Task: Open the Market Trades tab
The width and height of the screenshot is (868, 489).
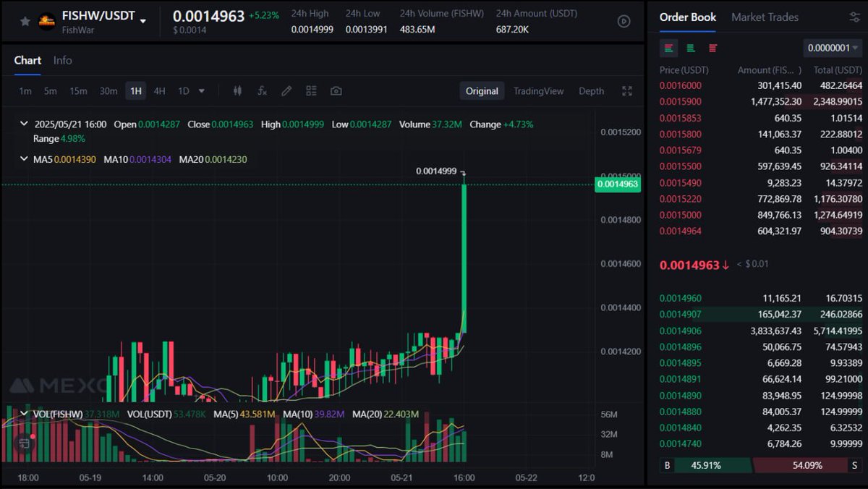Action: pos(765,17)
